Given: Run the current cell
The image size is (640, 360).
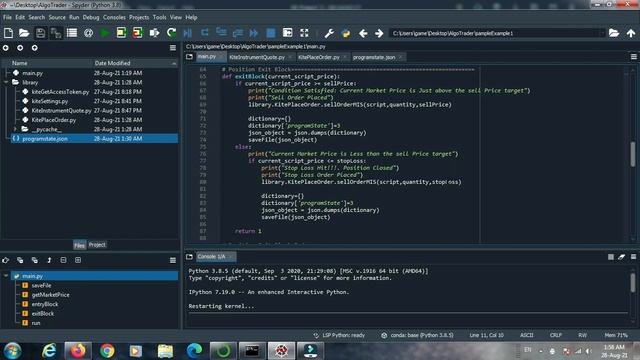Looking at the screenshot, I should coord(121,33).
